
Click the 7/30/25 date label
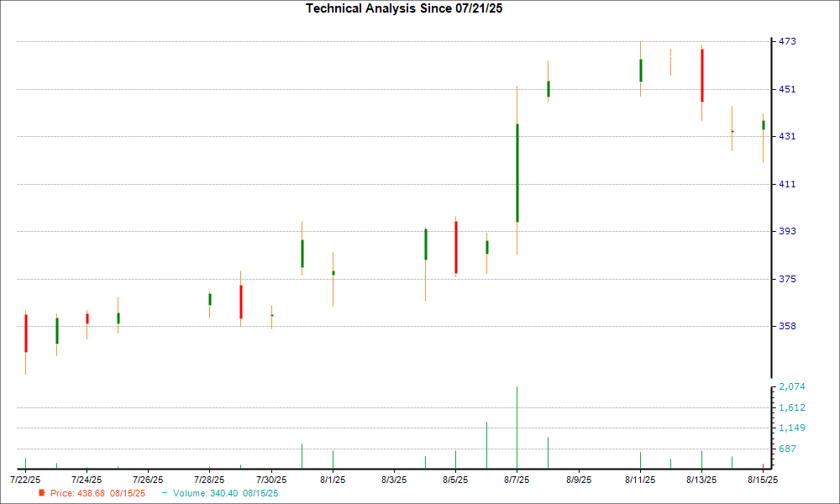(x=271, y=480)
